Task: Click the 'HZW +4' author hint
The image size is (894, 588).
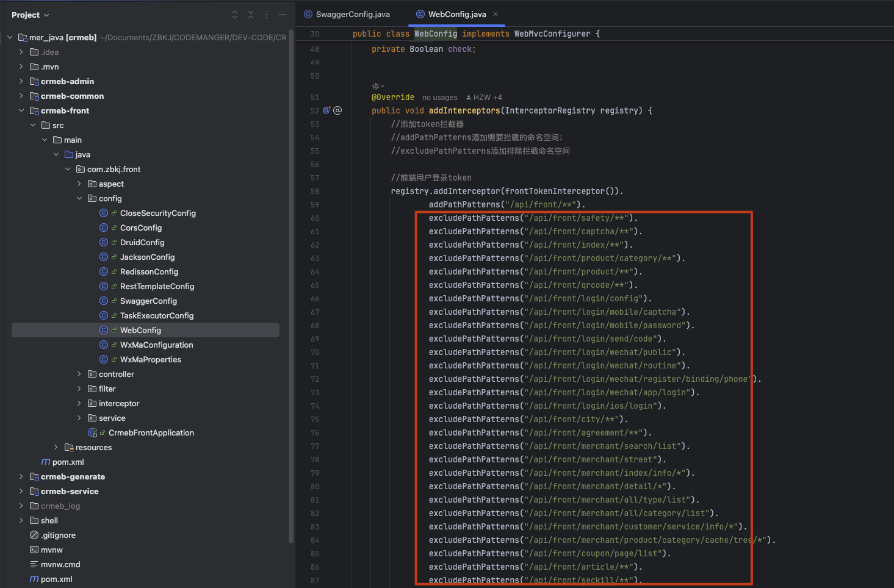Action: click(484, 98)
